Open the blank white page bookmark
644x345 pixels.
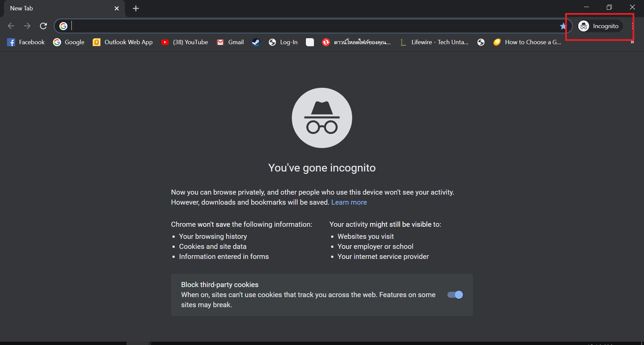coord(310,42)
